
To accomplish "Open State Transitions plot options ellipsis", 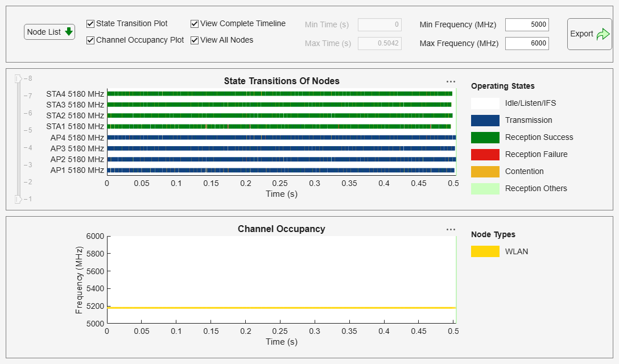I will tap(451, 82).
